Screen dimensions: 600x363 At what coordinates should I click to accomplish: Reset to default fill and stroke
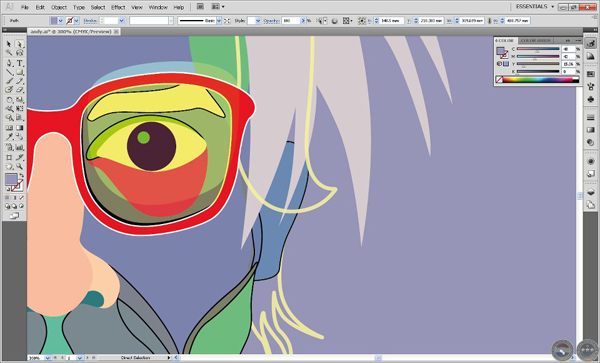pos(7,189)
